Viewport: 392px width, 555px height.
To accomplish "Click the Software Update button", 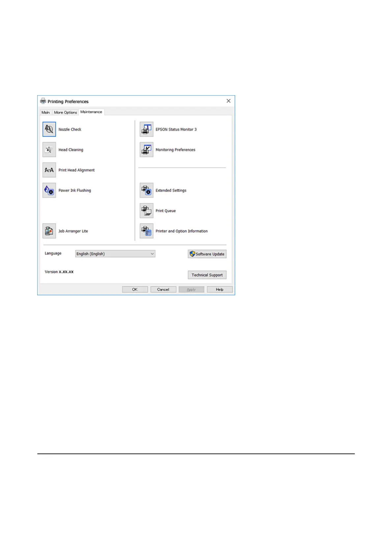I will click(207, 254).
